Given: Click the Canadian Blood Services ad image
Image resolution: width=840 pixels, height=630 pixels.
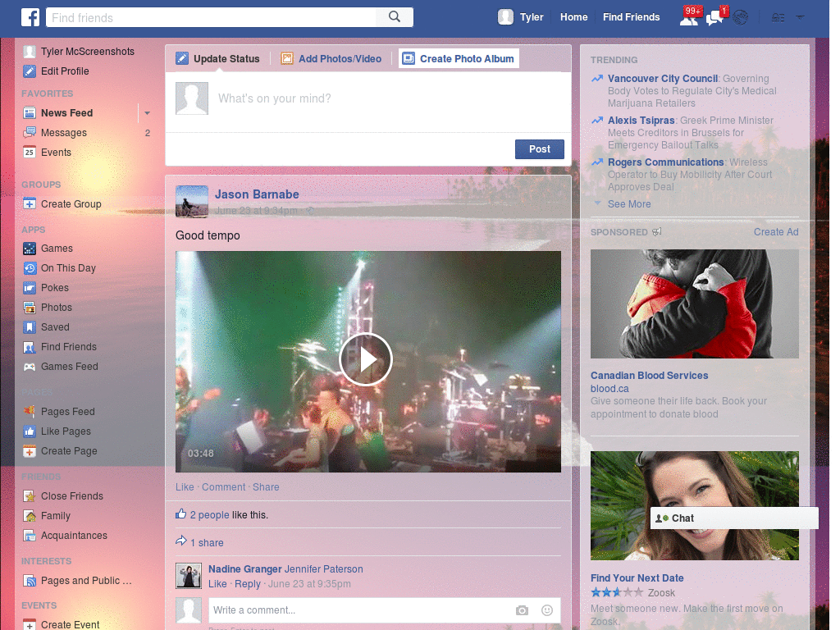Looking at the screenshot, I should pyautogui.click(x=694, y=304).
